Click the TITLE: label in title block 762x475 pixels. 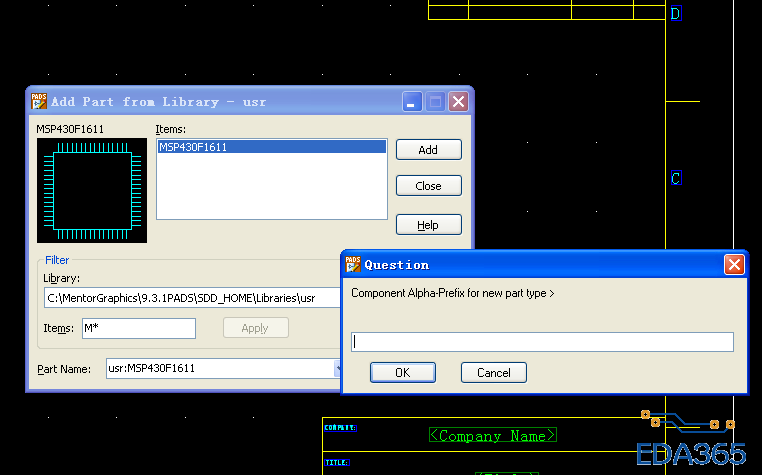tap(337, 462)
